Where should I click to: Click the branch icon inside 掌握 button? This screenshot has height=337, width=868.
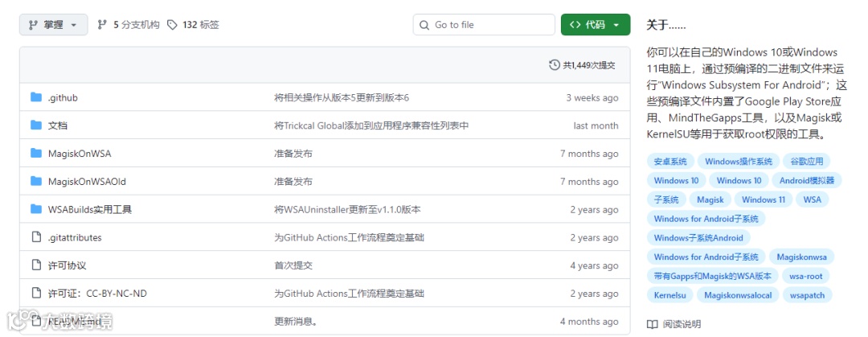(33, 25)
